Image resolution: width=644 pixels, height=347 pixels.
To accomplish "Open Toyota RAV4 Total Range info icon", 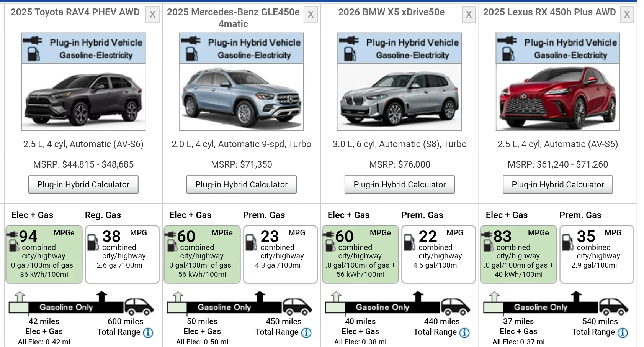I will pyautogui.click(x=148, y=332).
